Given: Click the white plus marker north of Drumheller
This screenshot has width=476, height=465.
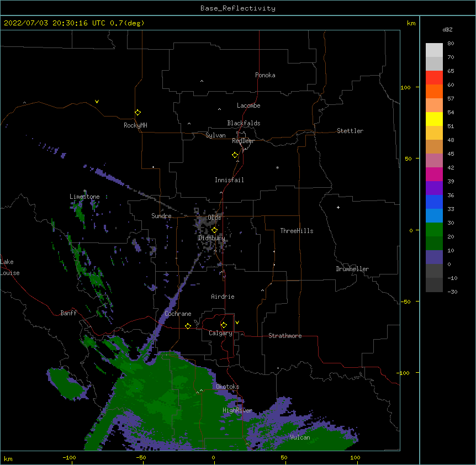Looking at the screenshot, I should click(x=338, y=207).
